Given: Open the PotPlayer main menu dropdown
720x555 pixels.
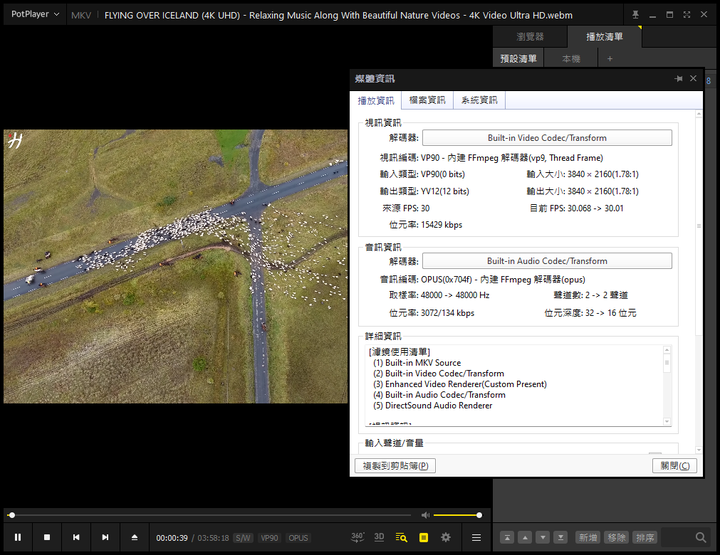Looking at the screenshot, I should 35,14.
